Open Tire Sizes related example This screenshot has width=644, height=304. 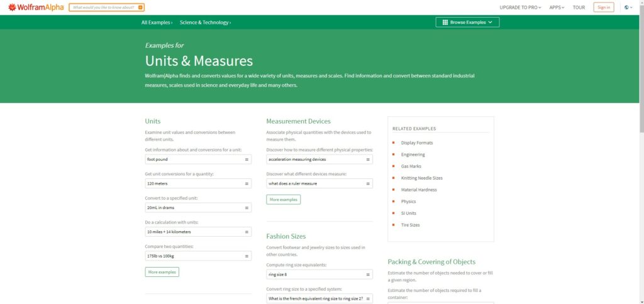coord(410,225)
